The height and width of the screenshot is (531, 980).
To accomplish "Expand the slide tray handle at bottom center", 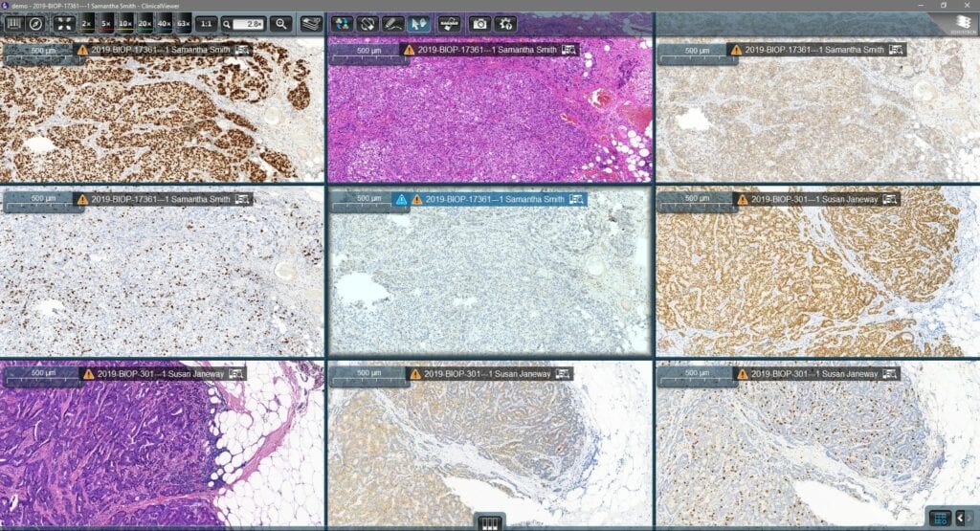I will point(489,522).
